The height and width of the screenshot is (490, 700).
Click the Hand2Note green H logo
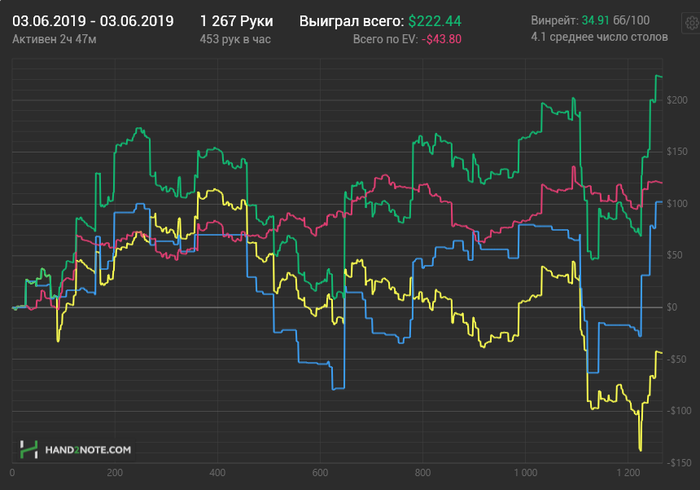(x=29, y=449)
